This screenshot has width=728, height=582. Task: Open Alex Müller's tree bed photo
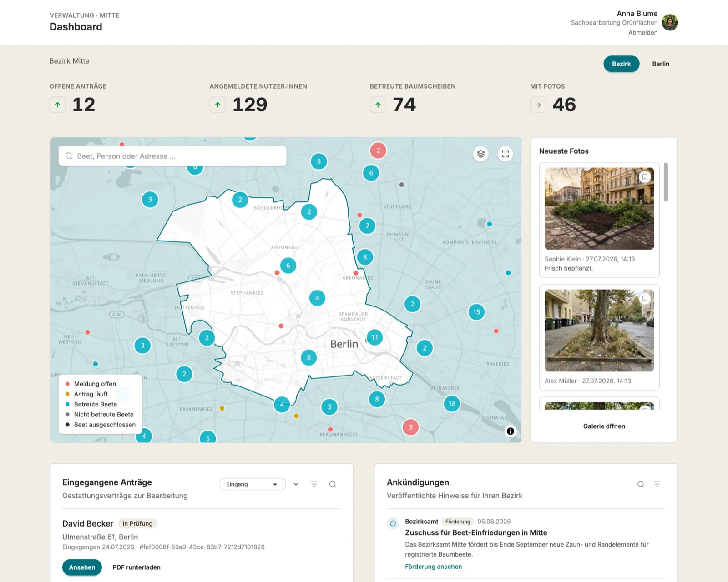pos(599,331)
